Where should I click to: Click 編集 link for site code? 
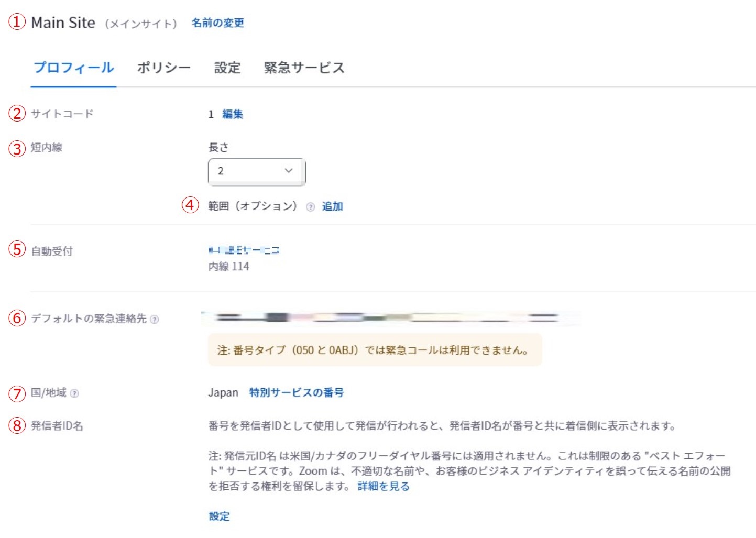(233, 114)
